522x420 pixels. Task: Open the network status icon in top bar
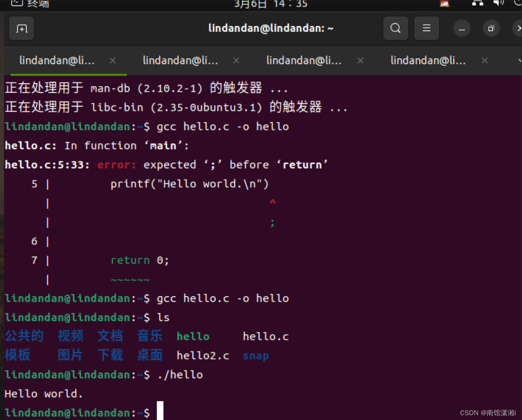coord(478,3)
